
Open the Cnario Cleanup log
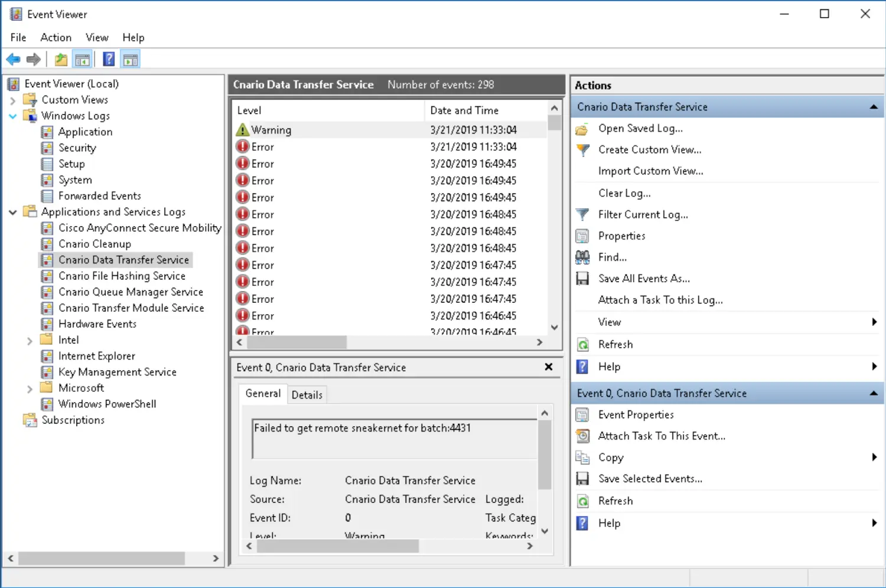click(x=95, y=244)
